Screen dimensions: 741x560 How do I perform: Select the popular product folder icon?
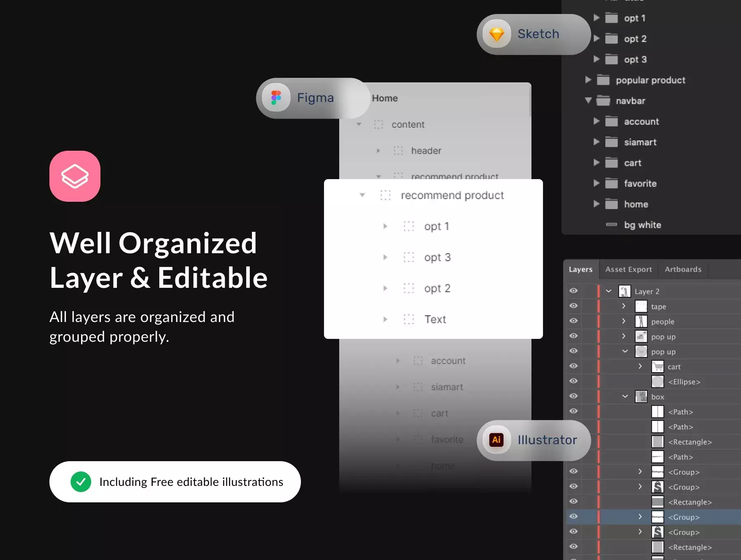[603, 80]
